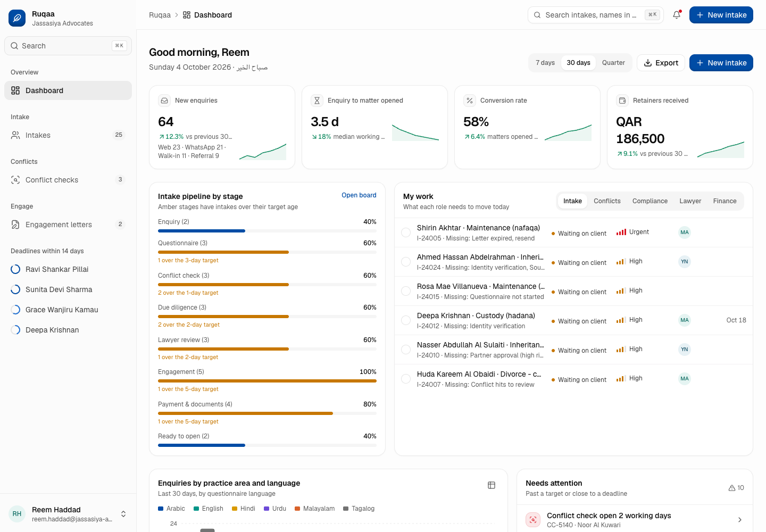The width and height of the screenshot is (766, 532).
Task: Click the warning triangle count in Needs attention
Action: coord(736,488)
